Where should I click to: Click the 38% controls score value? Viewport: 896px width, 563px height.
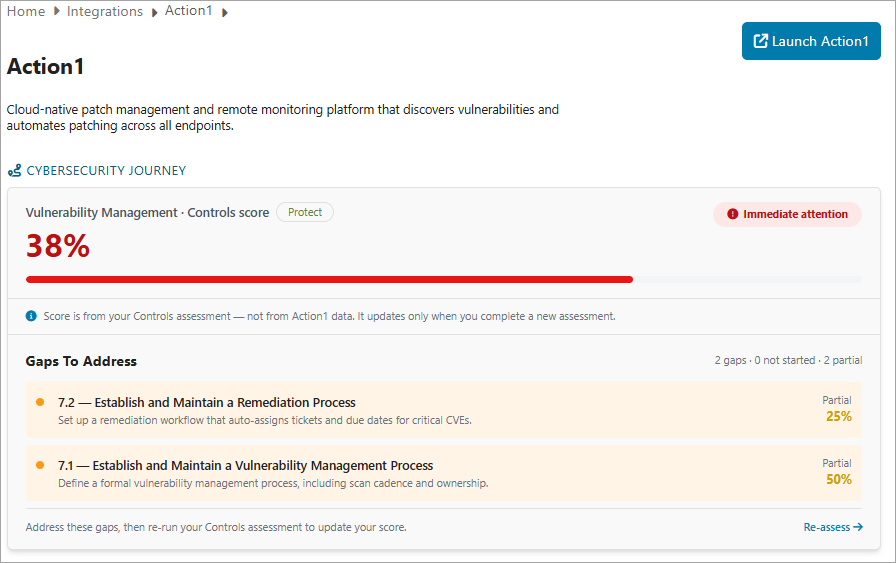point(58,246)
